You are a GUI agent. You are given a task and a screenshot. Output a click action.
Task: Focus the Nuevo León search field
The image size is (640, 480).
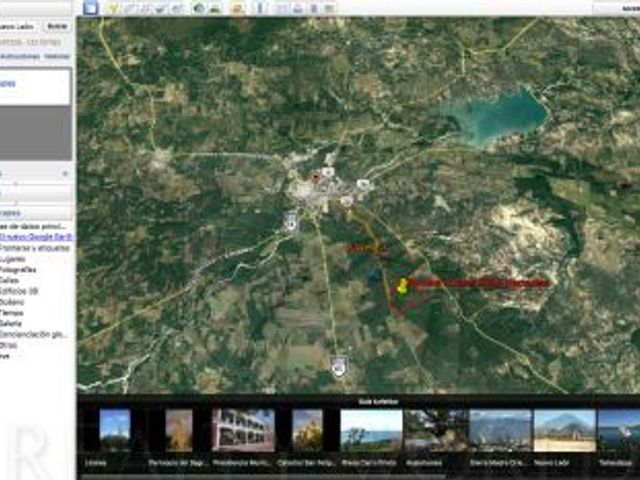[19, 26]
